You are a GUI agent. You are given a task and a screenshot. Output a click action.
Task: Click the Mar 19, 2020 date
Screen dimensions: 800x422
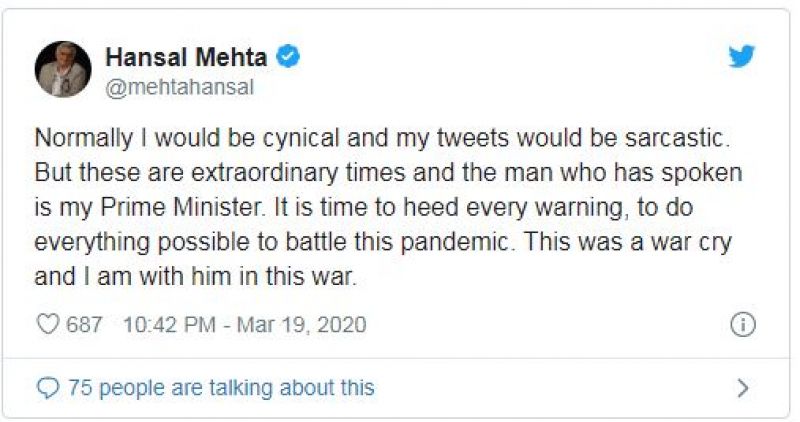[x=304, y=325]
